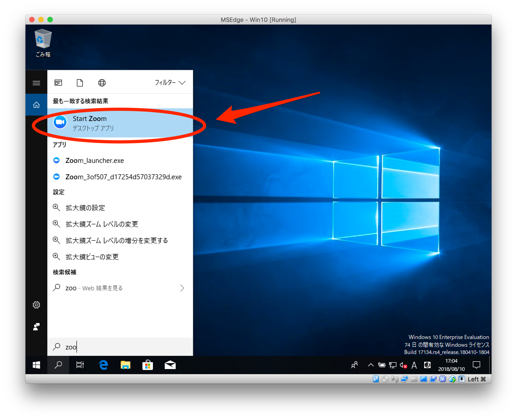This screenshot has height=420, width=517.
Task: Open the Home view in search pane
Action: click(x=36, y=105)
